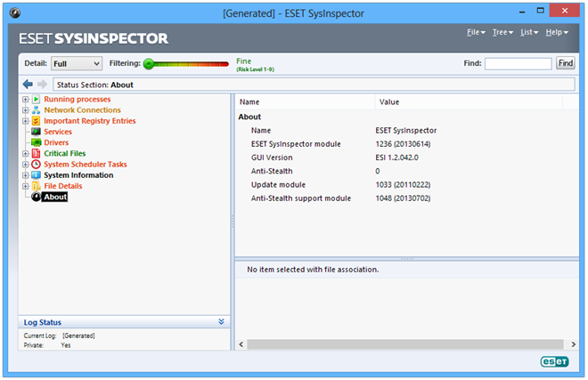588x380 pixels.
Task: Expand System Scheduler Tasks node
Action: 26,165
